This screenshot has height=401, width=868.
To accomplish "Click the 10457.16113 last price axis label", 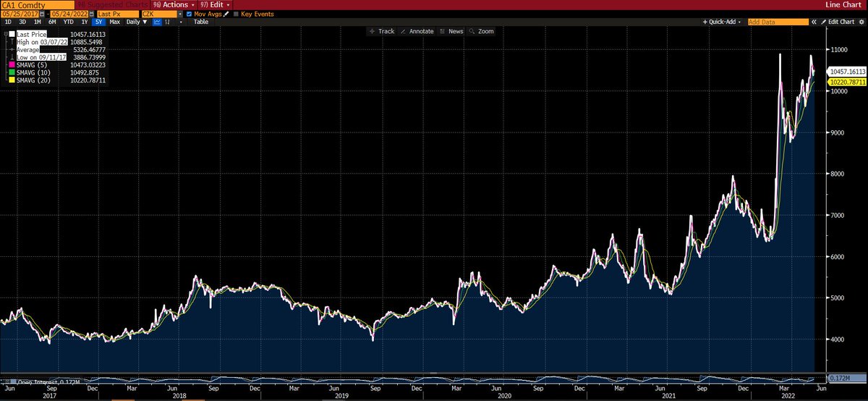I will pyautogui.click(x=846, y=72).
